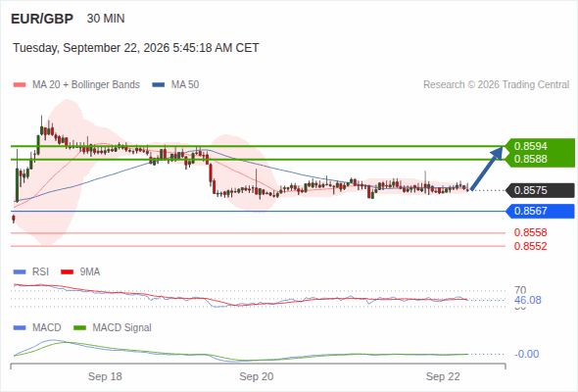Click the MACD Signal legend label
The height and width of the screenshot is (392, 578).
(x=122, y=327)
